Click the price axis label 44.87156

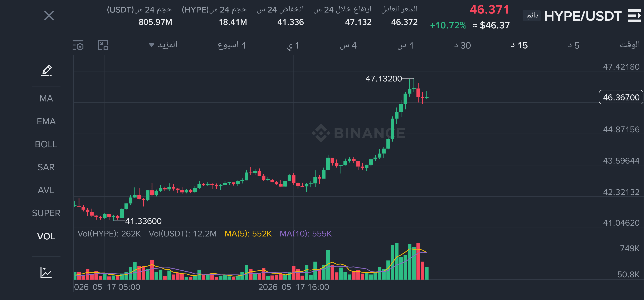tap(621, 129)
